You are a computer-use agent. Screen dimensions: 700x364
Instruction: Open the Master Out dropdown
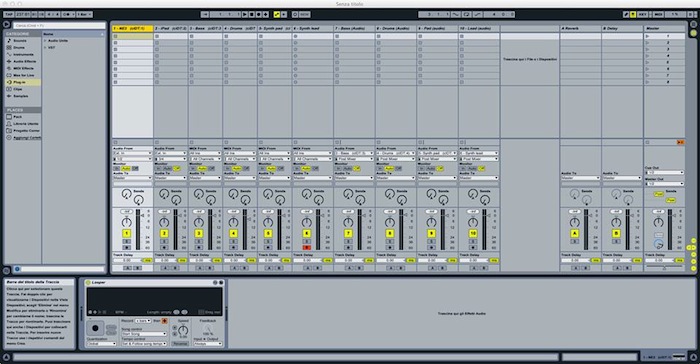[664, 184]
